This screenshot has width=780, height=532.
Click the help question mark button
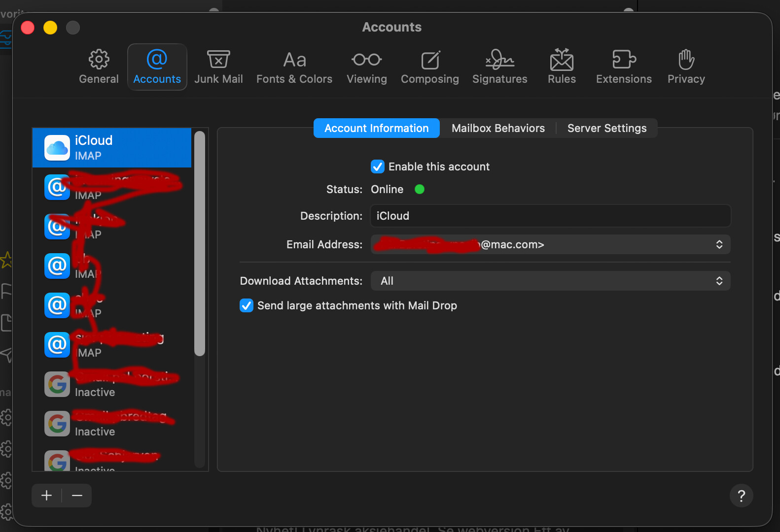tap(741, 496)
